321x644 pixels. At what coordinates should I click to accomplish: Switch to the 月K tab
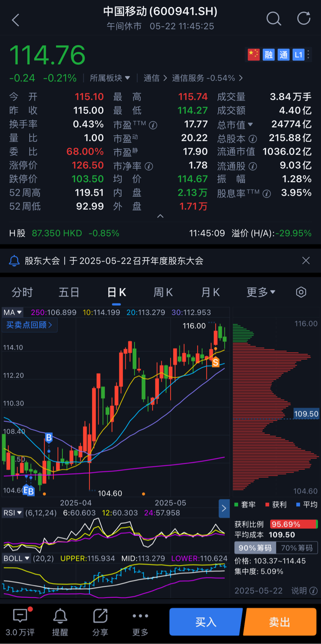coord(211,292)
